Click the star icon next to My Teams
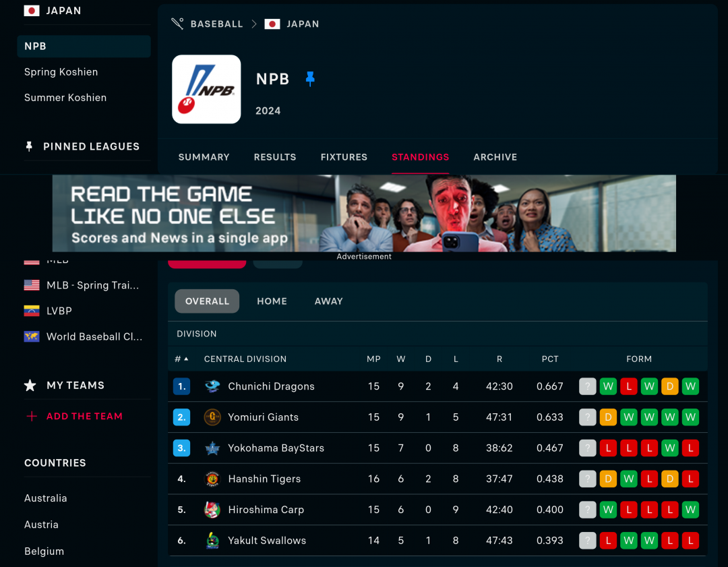 point(30,386)
